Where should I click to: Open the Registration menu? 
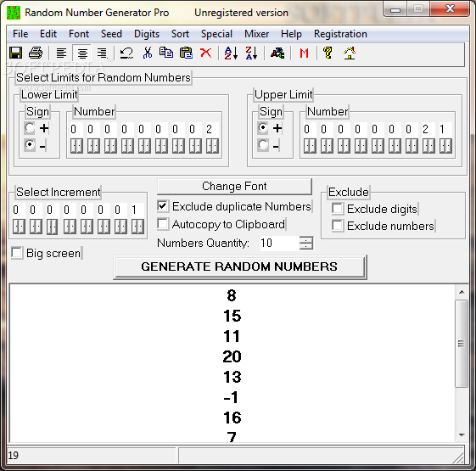tap(340, 34)
